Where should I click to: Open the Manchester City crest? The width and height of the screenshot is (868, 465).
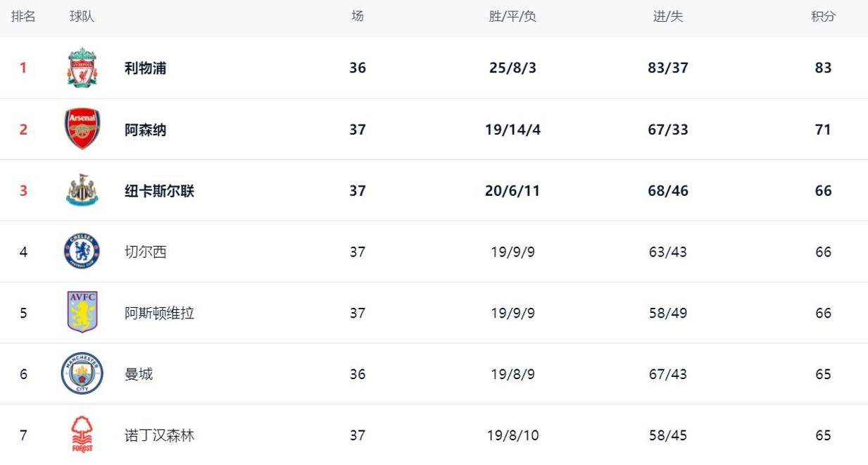(82, 373)
